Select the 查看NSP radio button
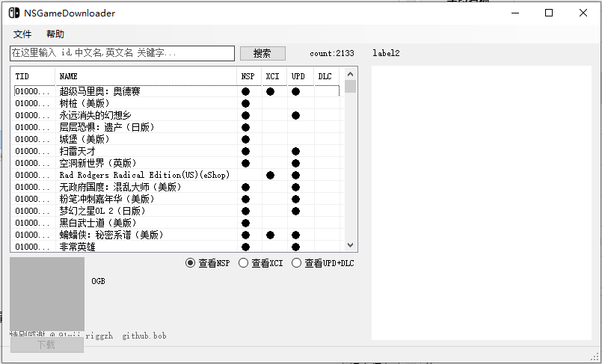The width and height of the screenshot is (602, 364). point(191,263)
